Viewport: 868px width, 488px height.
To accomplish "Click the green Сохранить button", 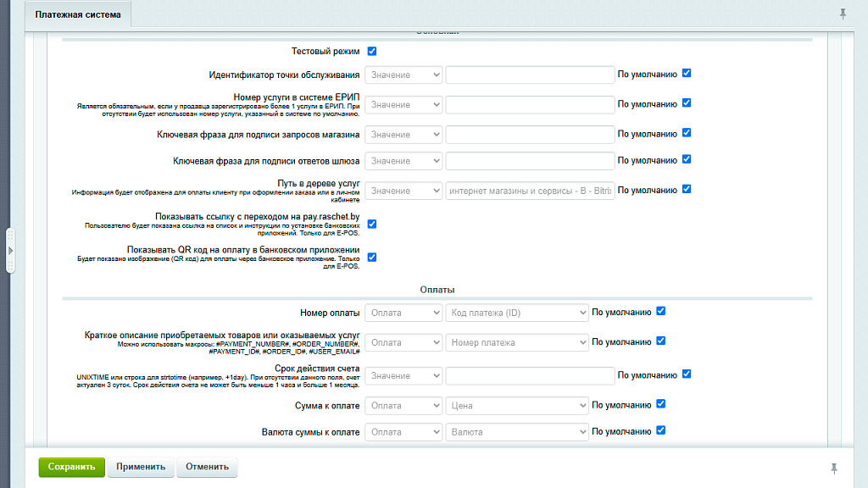I will tap(71, 467).
